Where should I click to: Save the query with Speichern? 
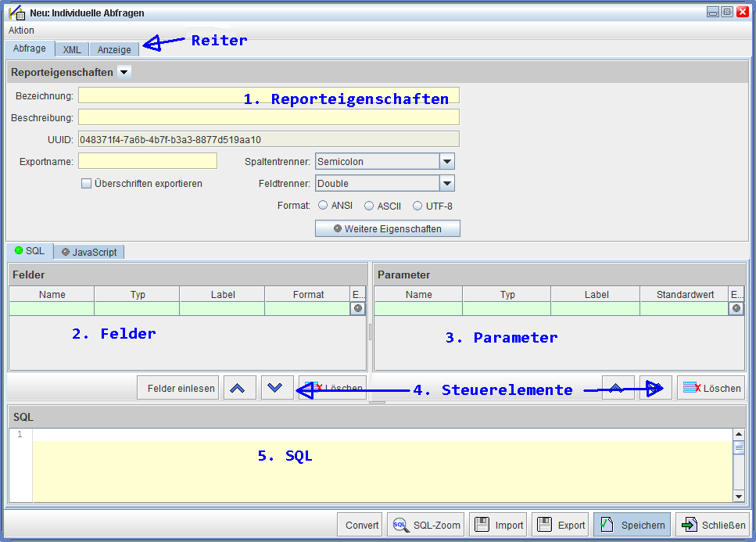[x=632, y=525]
